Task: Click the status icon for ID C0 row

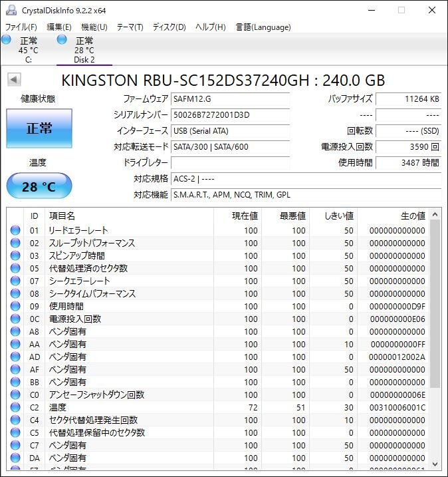Action: (x=15, y=395)
